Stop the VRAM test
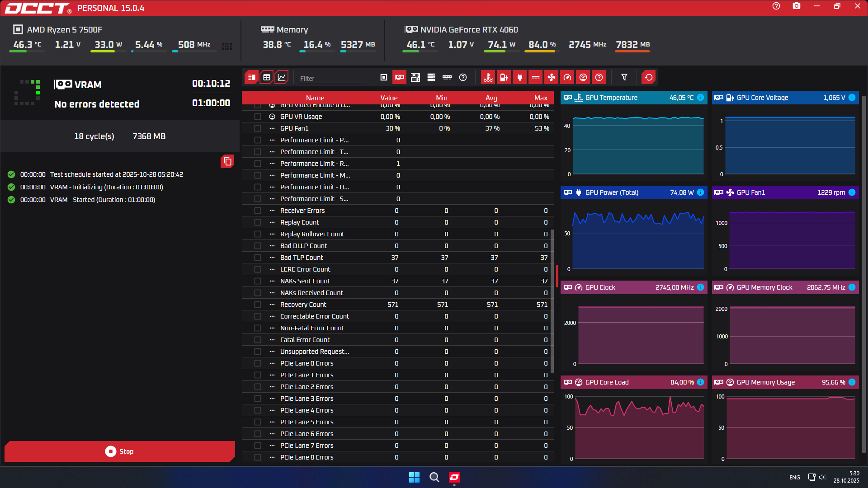868x488 pixels. coord(120,451)
